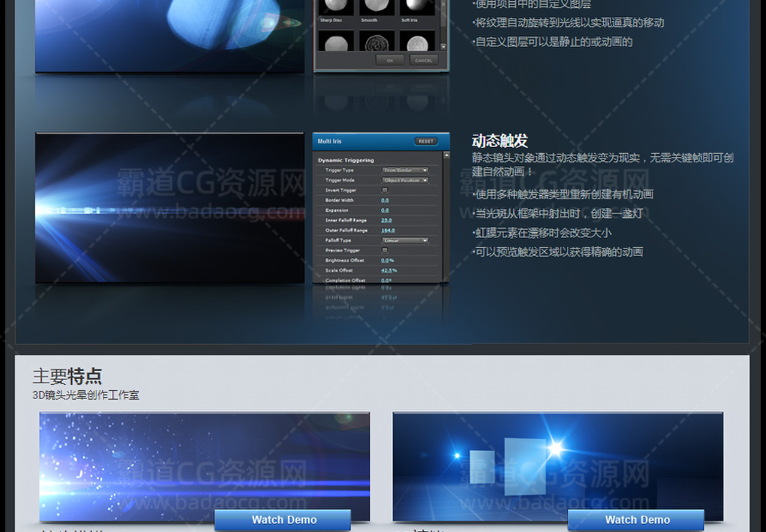Enable the Invert Trigger checkbox
This screenshot has width=766, height=532.
[385, 190]
